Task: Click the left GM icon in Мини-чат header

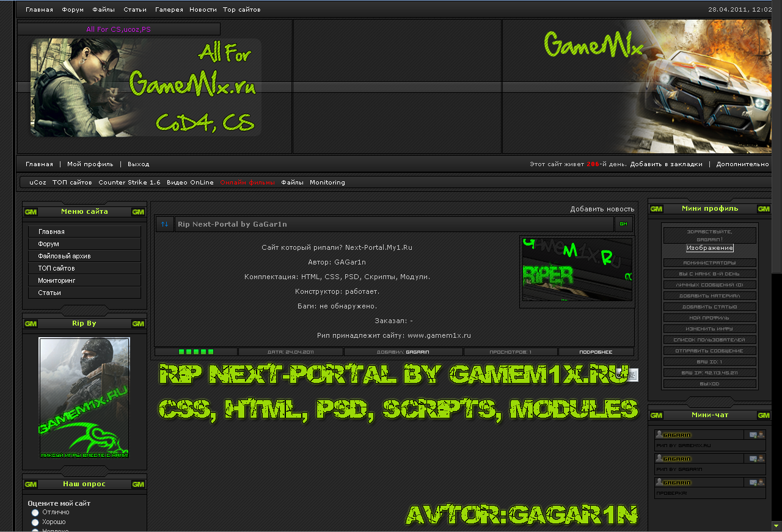Action: [656, 415]
